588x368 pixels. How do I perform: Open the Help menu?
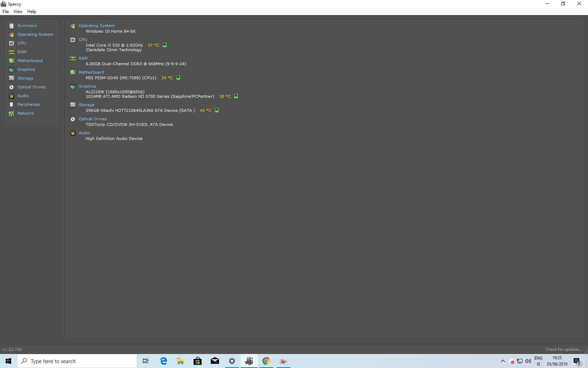coord(31,12)
